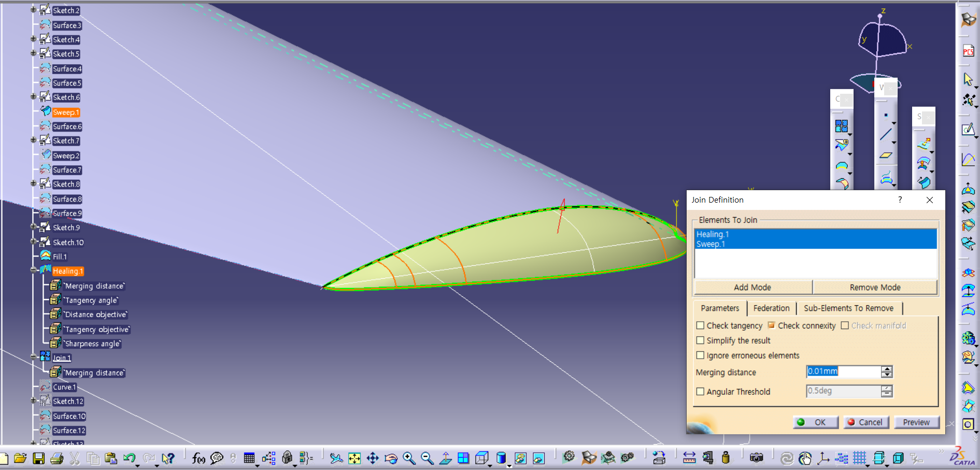The width and height of the screenshot is (980, 470).
Task: Expand the Sketch.6 tree node
Action: pyautogui.click(x=33, y=96)
